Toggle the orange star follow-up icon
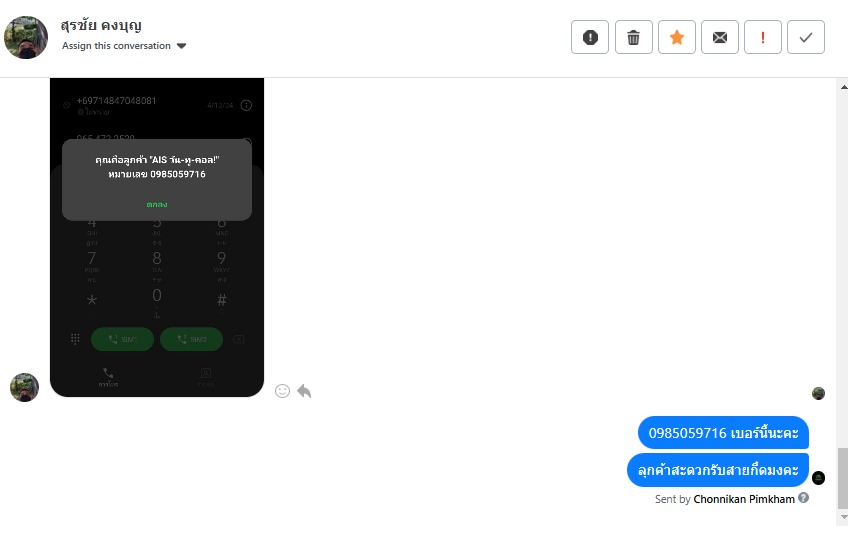This screenshot has width=848, height=535. [677, 37]
